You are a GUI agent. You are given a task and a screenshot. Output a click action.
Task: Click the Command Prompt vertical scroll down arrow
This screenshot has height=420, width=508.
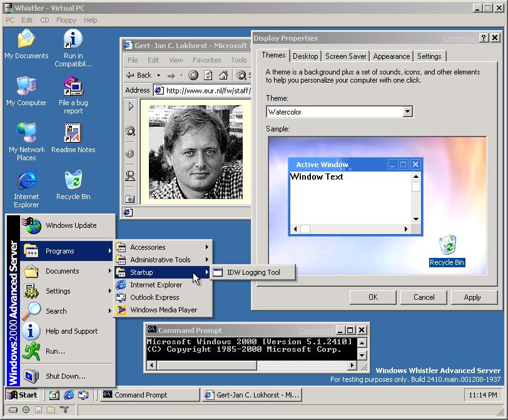click(x=362, y=355)
